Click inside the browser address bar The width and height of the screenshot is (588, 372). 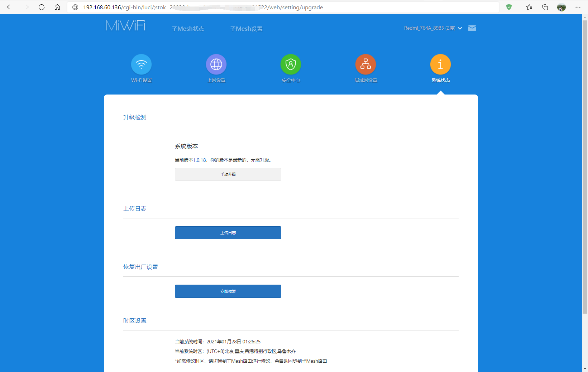pyautogui.click(x=251, y=7)
